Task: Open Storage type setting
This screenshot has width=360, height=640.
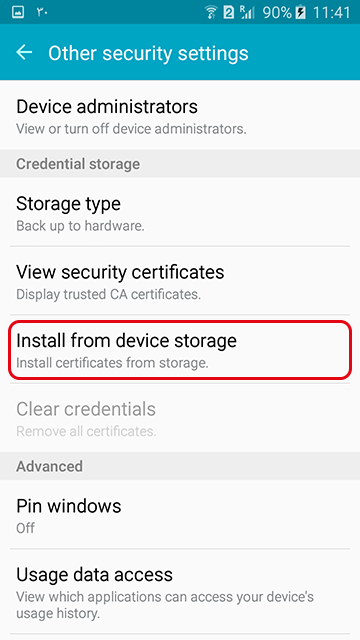Action: (x=180, y=212)
